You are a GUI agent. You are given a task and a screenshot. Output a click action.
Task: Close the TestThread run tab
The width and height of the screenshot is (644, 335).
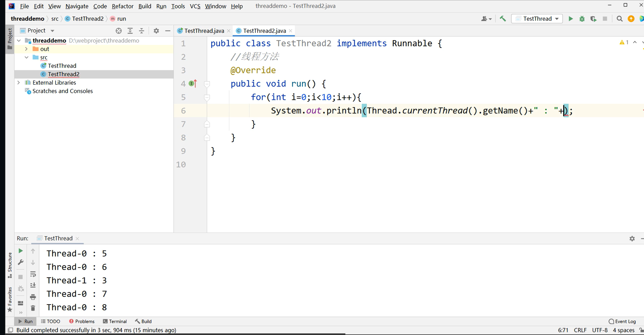click(77, 239)
